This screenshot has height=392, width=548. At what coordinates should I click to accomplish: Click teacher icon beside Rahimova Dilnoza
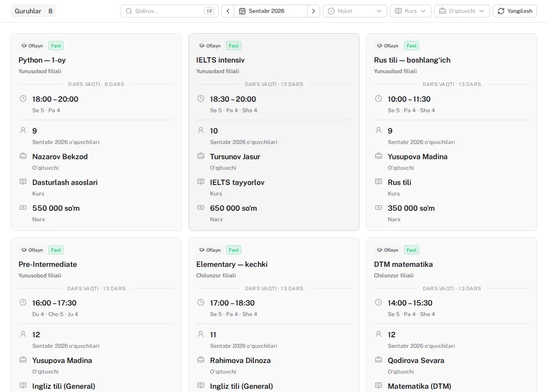tap(201, 360)
